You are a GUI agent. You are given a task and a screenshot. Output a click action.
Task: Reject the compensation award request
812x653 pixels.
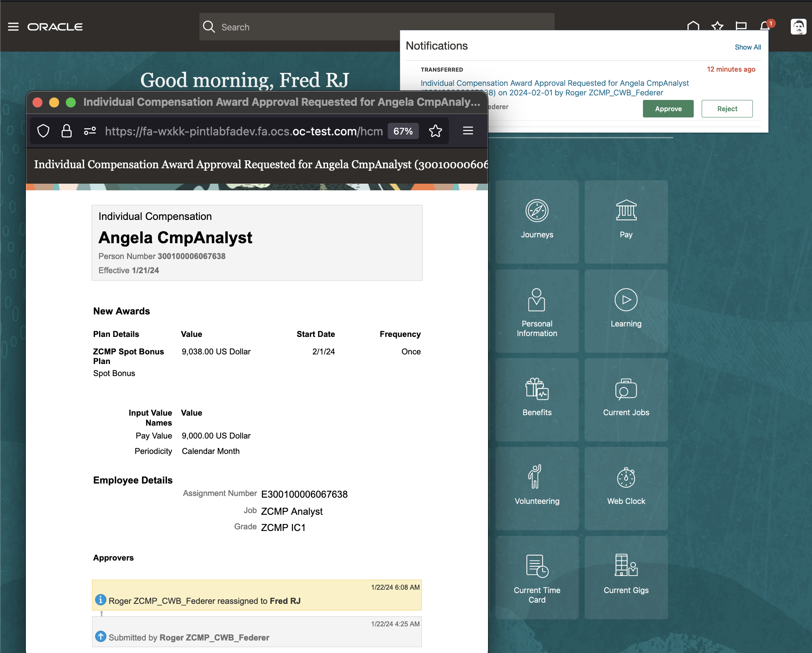[x=727, y=109]
